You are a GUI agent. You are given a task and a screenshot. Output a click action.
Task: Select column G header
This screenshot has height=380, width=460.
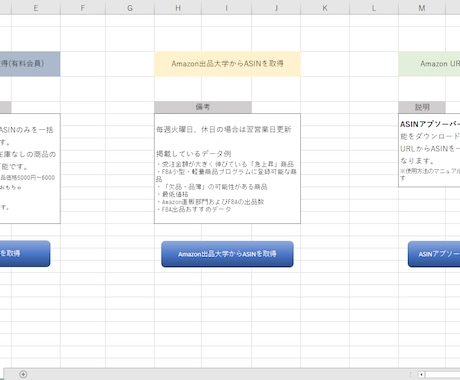tap(130, 8)
